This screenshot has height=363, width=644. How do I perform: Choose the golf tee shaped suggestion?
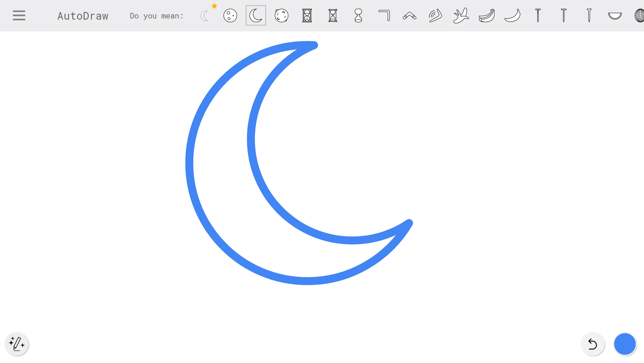(589, 16)
